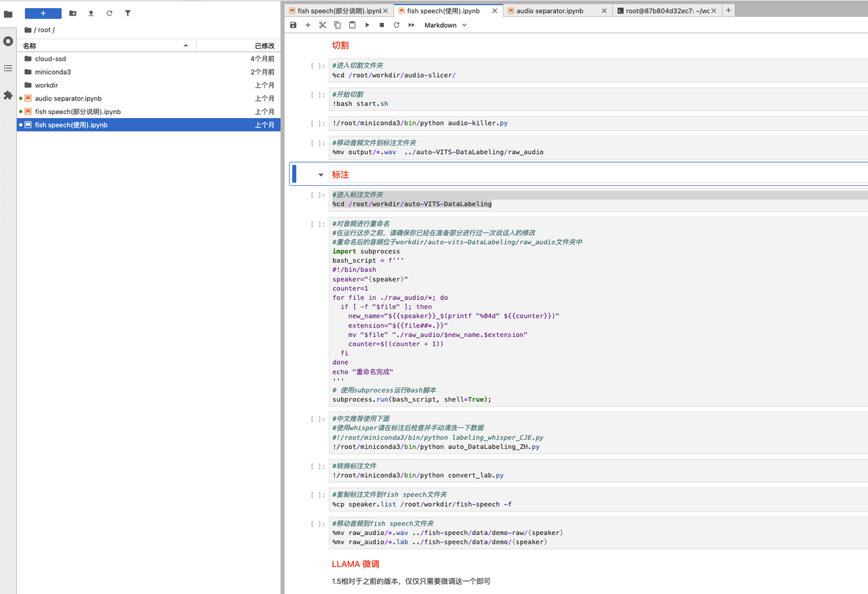The height and width of the screenshot is (594, 868).
Task: Save the notebook with the disk icon
Action: point(293,25)
